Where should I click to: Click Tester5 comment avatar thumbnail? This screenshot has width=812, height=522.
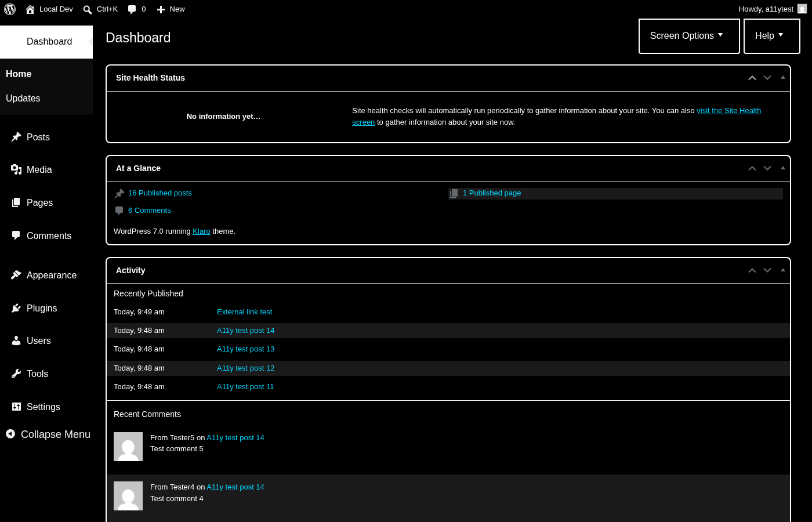pos(128,447)
